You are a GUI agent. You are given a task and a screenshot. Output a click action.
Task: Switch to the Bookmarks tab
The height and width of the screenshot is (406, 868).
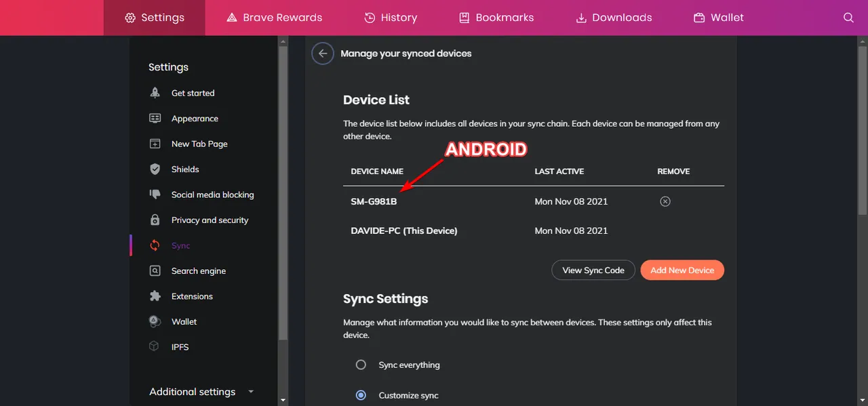(496, 18)
